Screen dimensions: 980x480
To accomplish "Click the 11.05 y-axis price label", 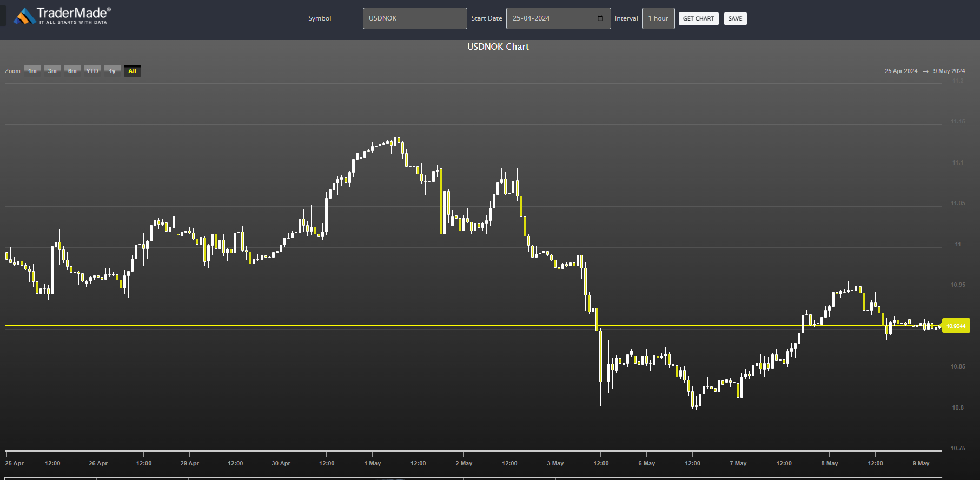I will [958, 203].
